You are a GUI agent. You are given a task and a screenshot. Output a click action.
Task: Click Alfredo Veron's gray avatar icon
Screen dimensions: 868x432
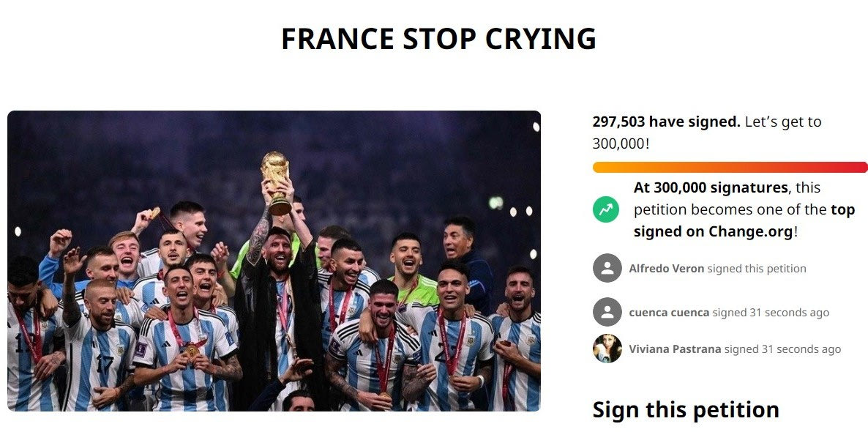click(607, 268)
